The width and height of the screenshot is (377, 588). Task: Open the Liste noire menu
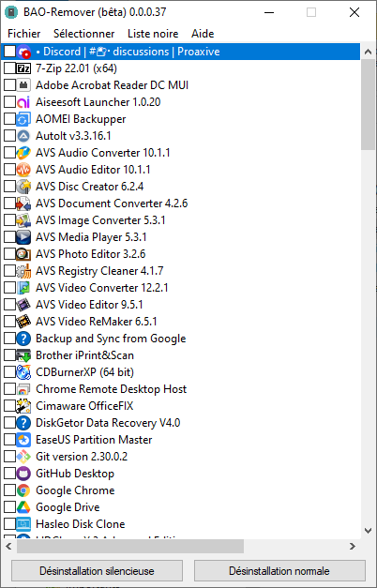coord(153,34)
